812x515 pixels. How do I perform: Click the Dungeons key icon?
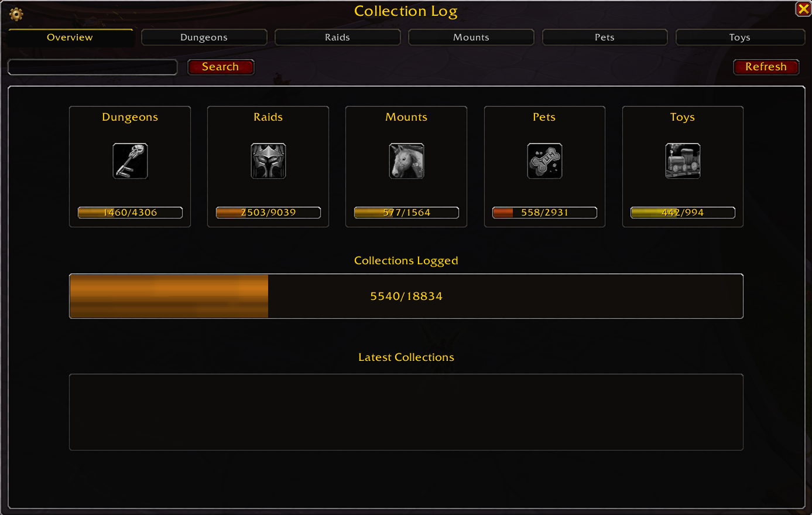tap(130, 161)
